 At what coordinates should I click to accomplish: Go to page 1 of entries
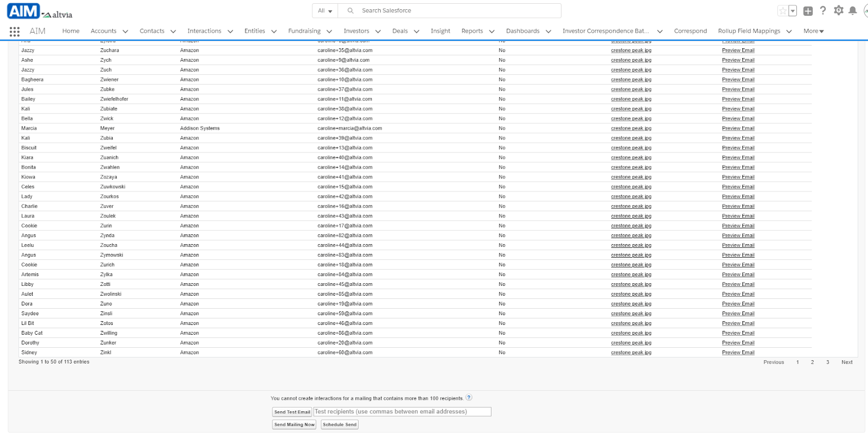point(797,362)
